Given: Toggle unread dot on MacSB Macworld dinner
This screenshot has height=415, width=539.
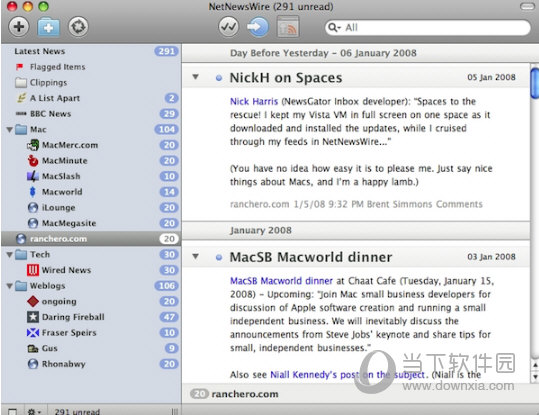Looking at the screenshot, I should [x=219, y=258].
